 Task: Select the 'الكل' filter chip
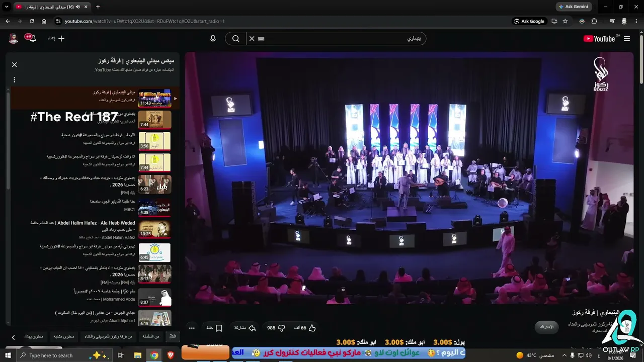coord(173,336)
